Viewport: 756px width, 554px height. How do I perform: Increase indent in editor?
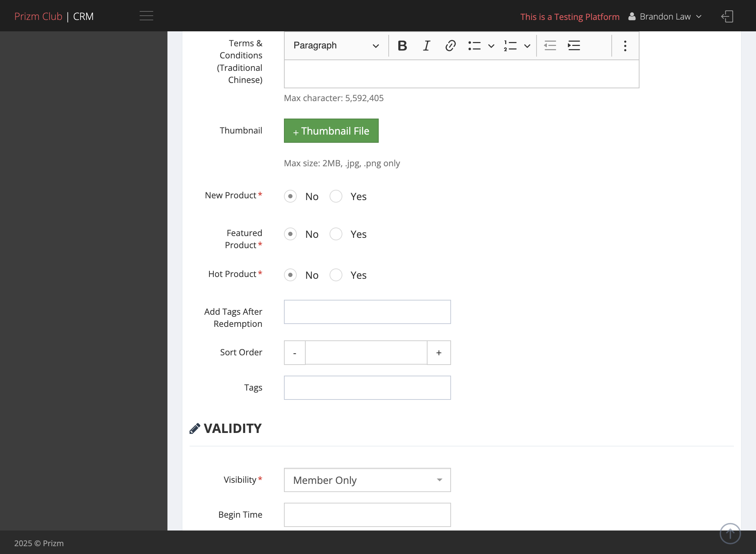tap(574, 46)
